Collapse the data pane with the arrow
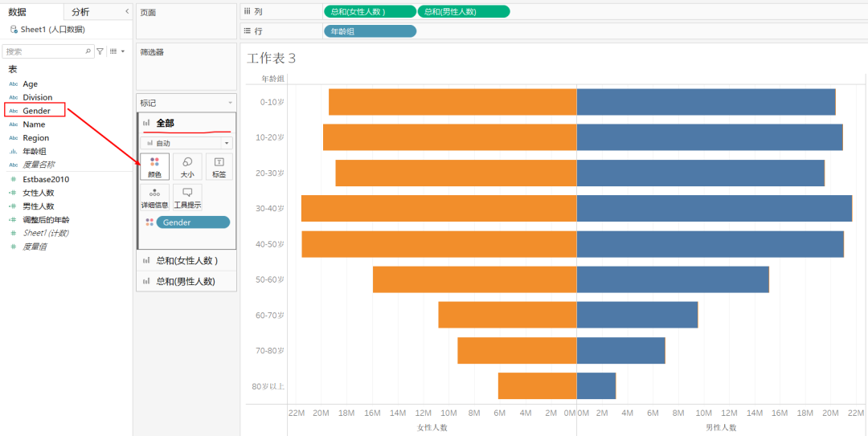868x436 pixels. point(126,11)
